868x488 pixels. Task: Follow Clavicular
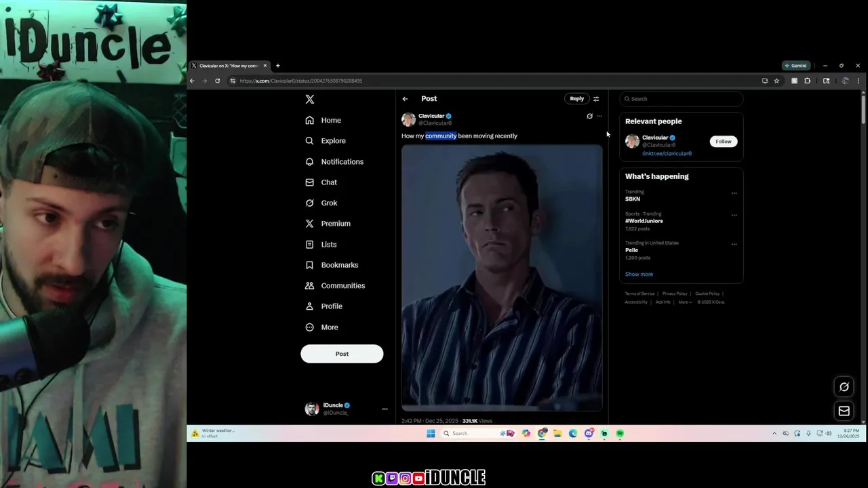coord(724,142)
